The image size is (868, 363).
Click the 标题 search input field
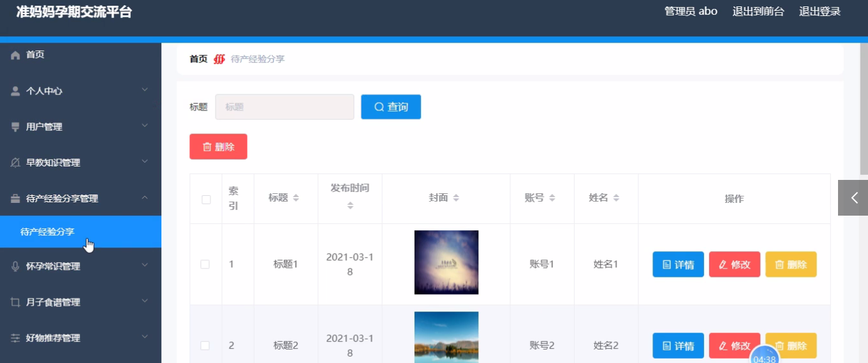tap(284, 107)
